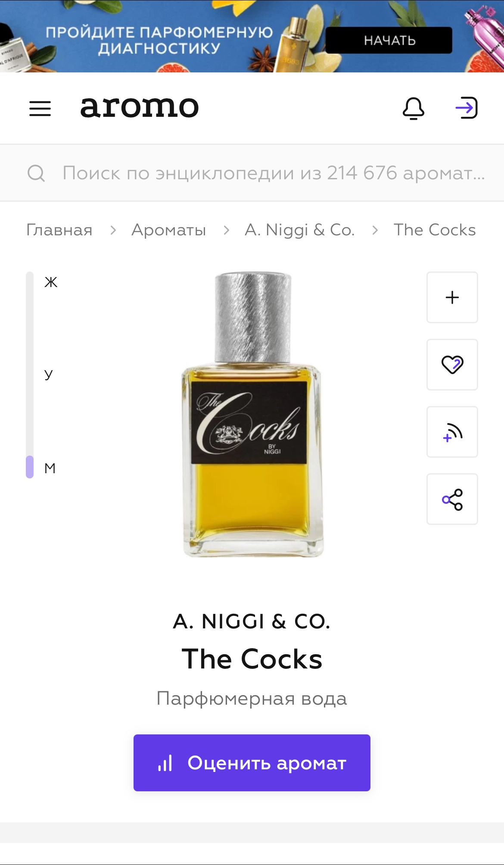Open the Ароматы breadcrumb
This screenshot has height=865, width=504.
(x=169, y=230)
